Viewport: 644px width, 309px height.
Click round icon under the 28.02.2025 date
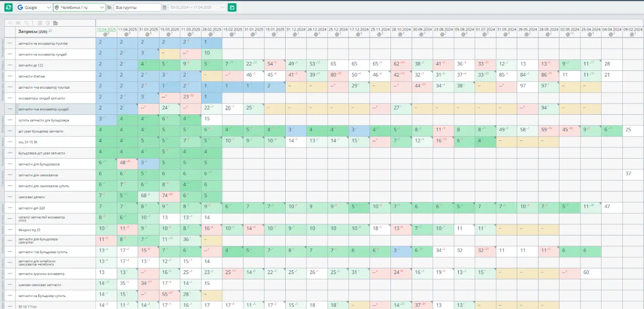click(x=212, y=34)
